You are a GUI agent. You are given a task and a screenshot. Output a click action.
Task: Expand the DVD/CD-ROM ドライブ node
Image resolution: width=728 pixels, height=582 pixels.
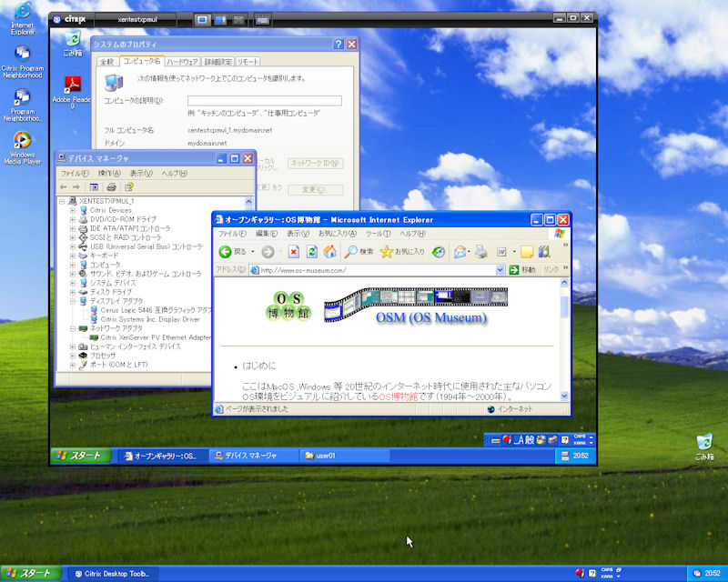pos(73,219)
